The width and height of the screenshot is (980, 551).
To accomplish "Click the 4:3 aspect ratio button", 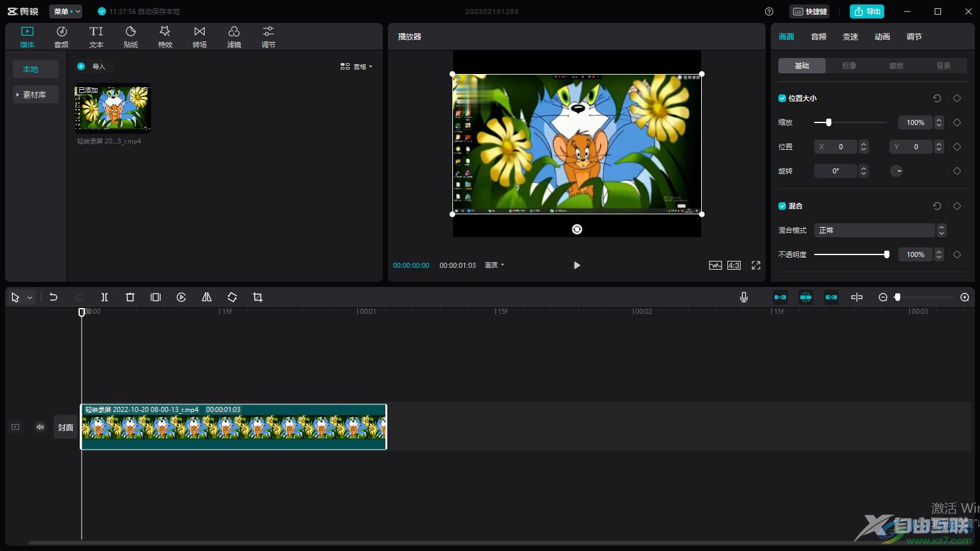I will (734, 265).
